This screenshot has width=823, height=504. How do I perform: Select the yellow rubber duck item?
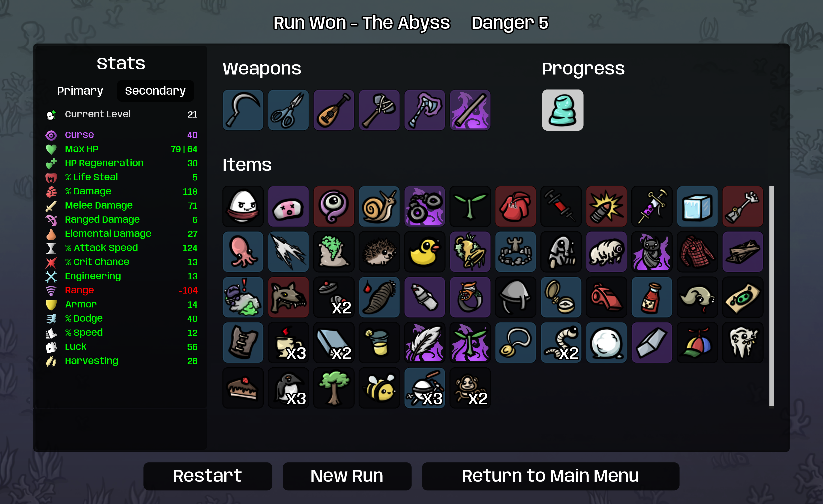[x=425, y=252]
